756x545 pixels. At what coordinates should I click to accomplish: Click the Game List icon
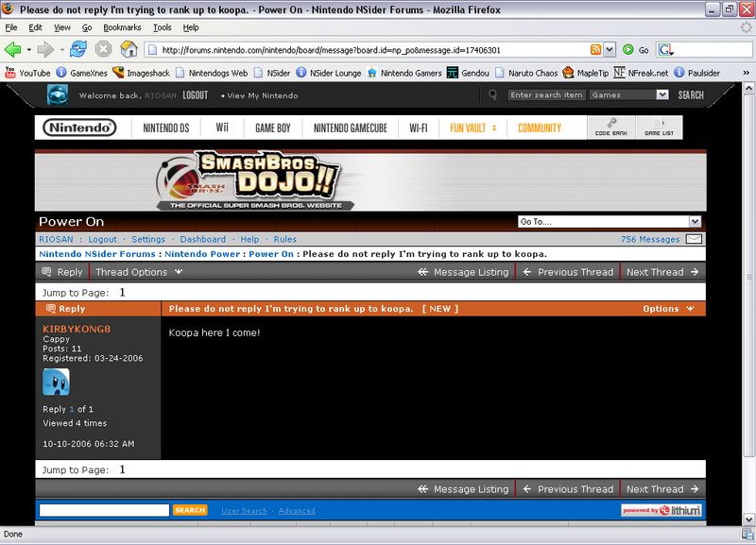coord(659,128)
